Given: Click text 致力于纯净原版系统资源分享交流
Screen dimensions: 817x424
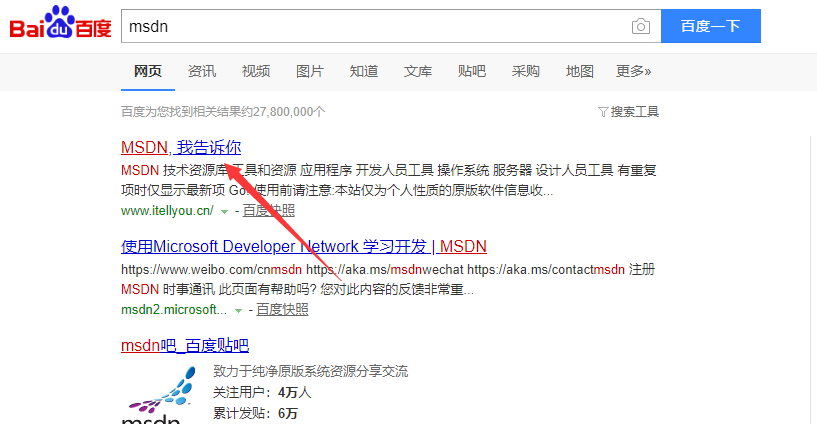Looking at the screenshot, I should pyautogui.click(x=311, y=371).
